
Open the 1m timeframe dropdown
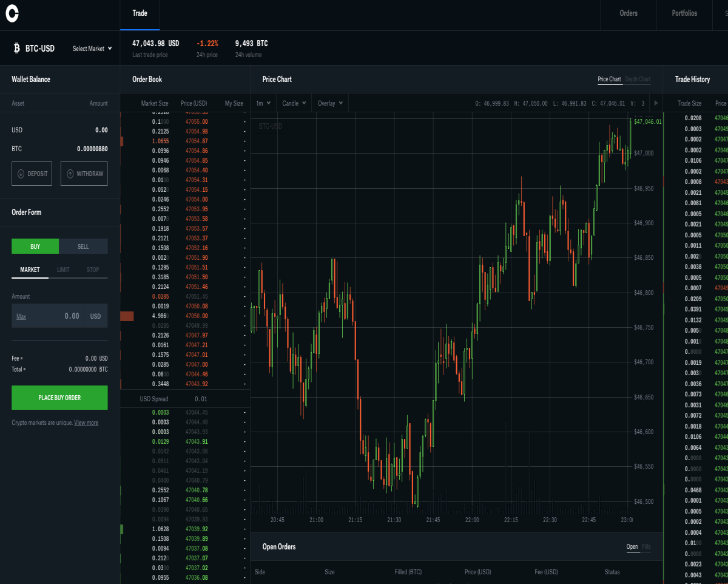[263, 103]
